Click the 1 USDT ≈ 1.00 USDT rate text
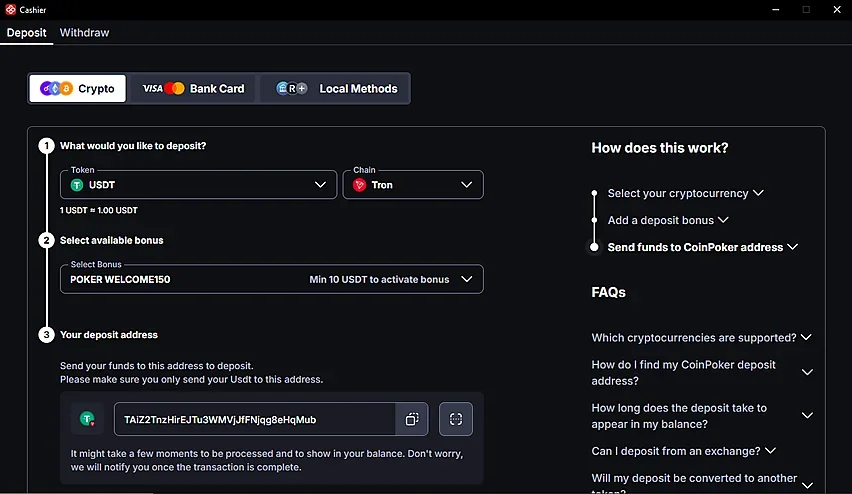 point(98,210)
